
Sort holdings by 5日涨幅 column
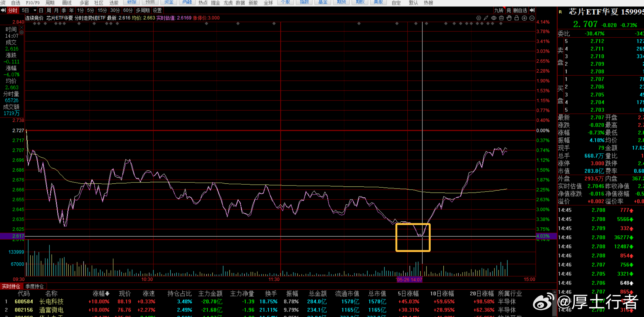(x=408, y=294)
